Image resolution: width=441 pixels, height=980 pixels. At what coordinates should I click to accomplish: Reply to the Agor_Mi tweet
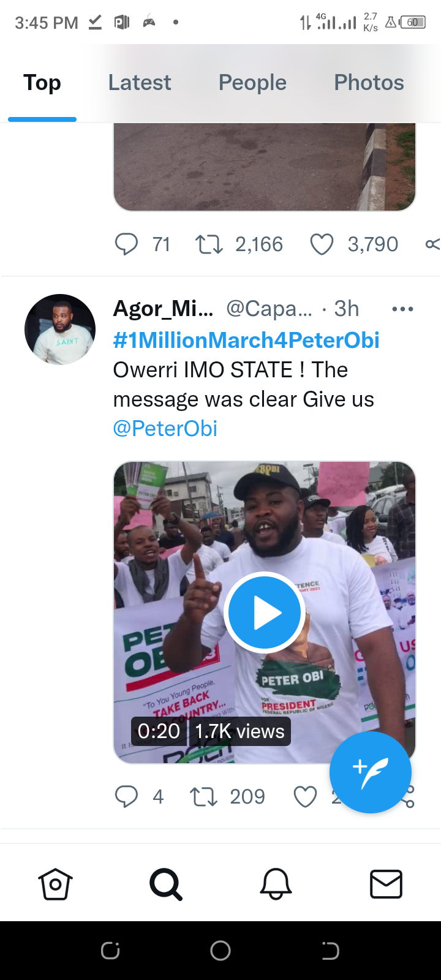[x=127, y=796]
